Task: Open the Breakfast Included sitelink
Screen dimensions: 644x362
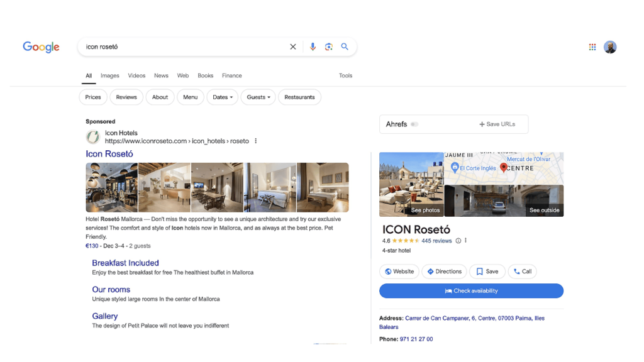Action: click(x=125, y=263)
